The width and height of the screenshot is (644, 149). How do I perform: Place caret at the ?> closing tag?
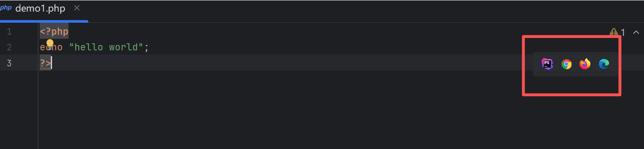[x=45, y=63]
